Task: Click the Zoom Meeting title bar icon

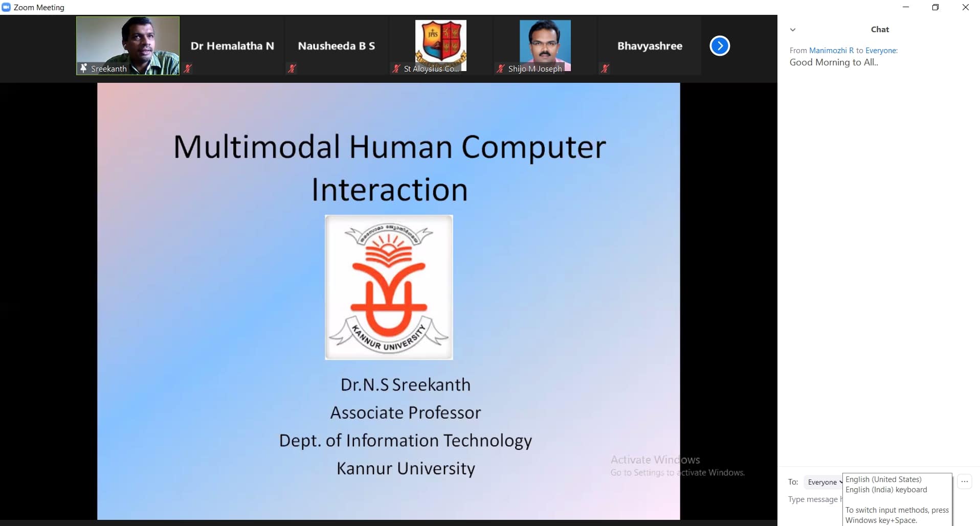Action: pos(6,7)
